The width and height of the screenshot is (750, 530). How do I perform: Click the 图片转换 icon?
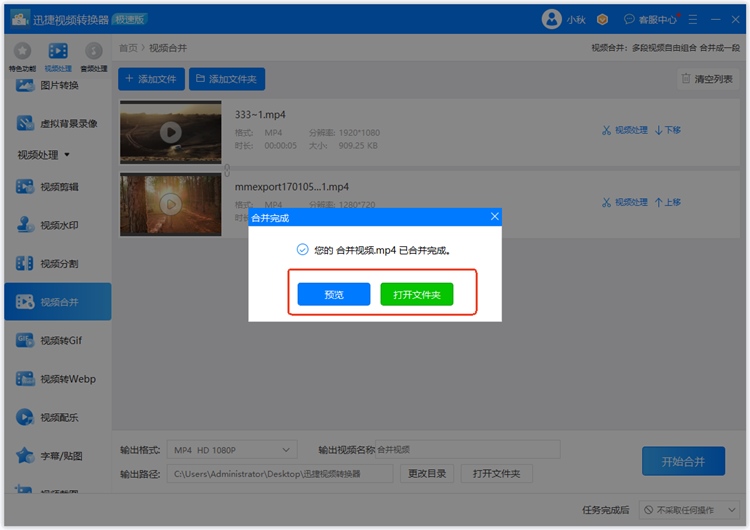[x=25, y=85]
